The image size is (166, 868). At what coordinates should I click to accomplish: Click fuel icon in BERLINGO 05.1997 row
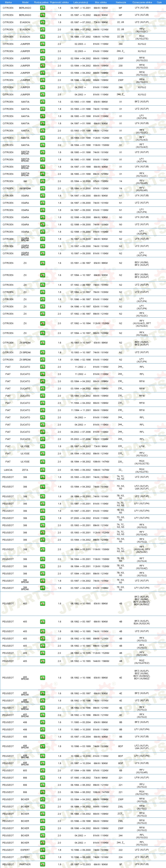pos(42,15)
